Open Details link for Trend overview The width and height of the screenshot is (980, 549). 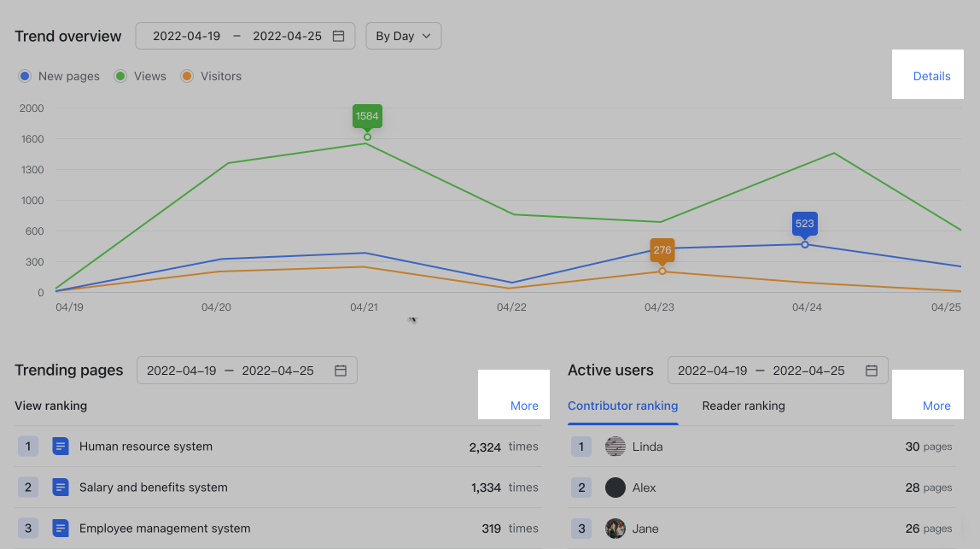point(931,76)
